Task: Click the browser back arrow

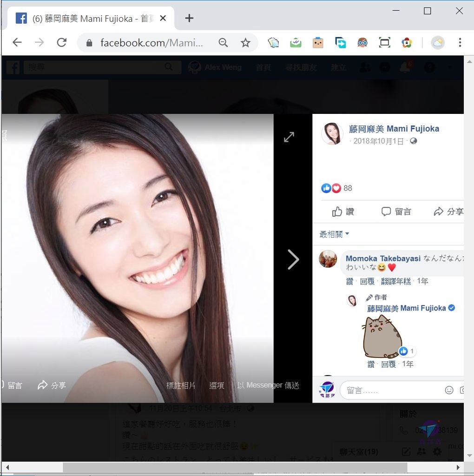Action: [x=17, y=43]
